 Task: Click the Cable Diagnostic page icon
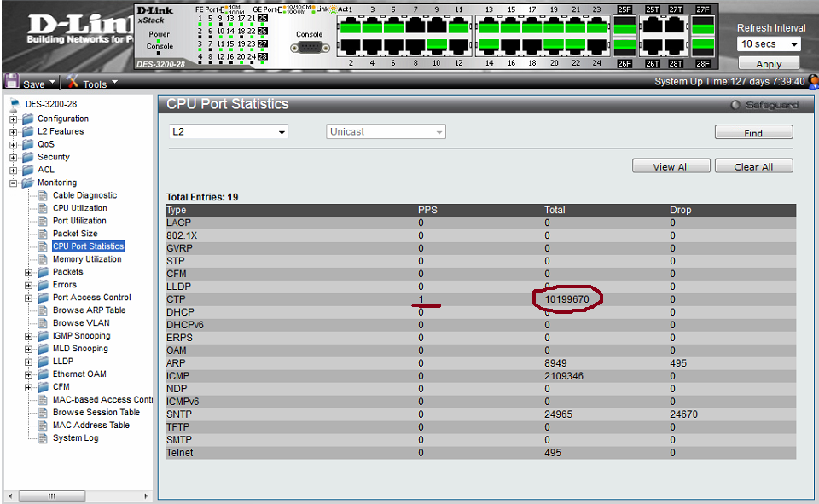[x=44, y=195]
